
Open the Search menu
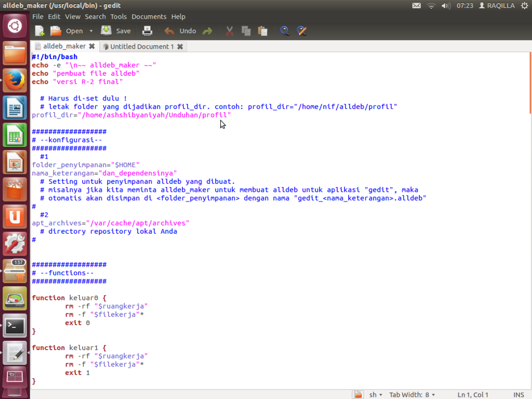point(95,17)
